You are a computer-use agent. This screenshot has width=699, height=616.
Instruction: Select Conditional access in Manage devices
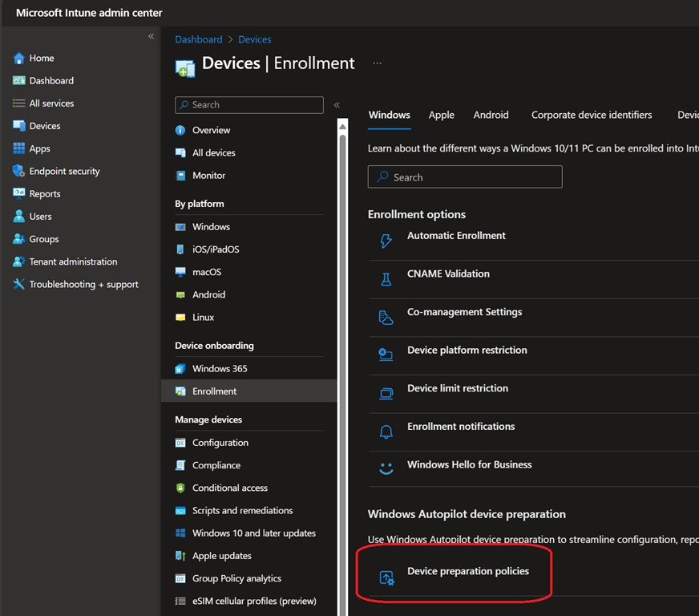point(229,488)
